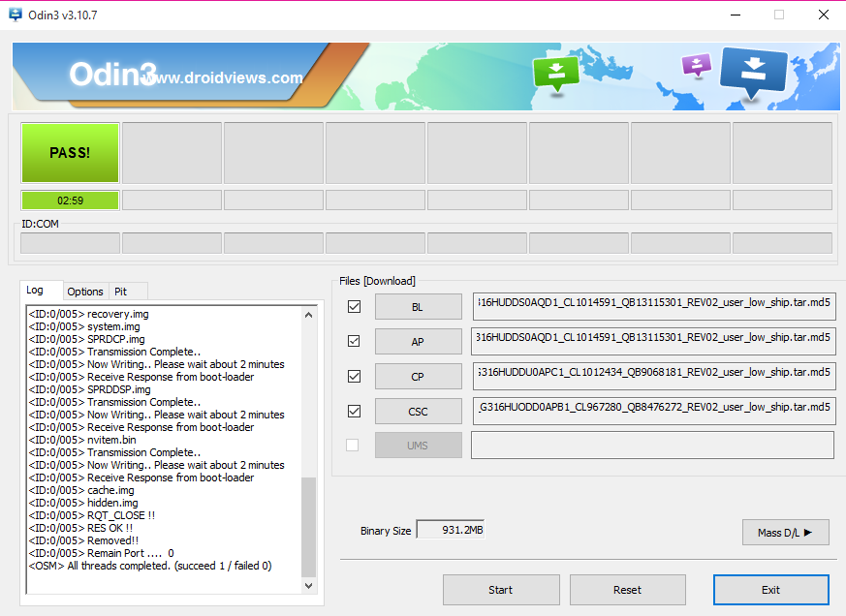
Task: Click the 'cache.img' log line
Action: pyautogui.click(x=81, y=490)
